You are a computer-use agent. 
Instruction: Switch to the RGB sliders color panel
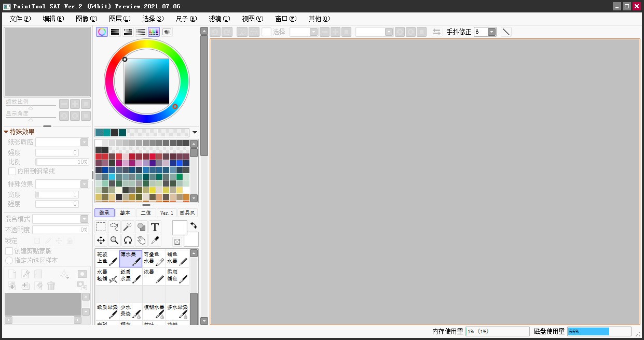click(115, 32)
